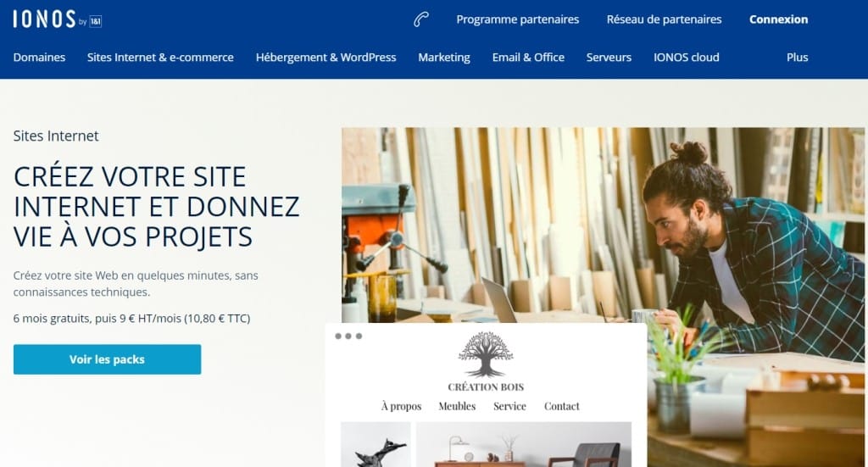868x467 pixels.
Task: Expand the Email & Office menu
Action: click(x=528, y=58)
